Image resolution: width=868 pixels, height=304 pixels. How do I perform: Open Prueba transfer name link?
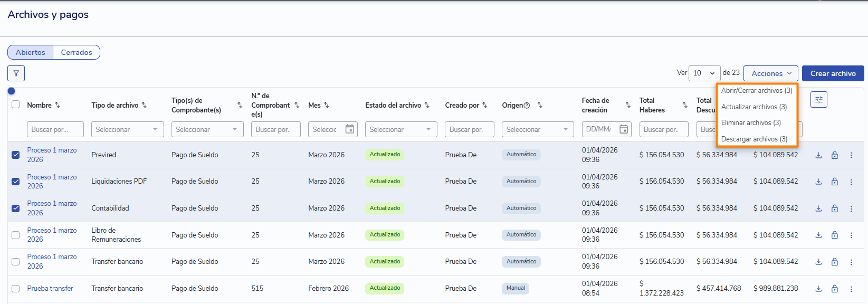point(50,288)
